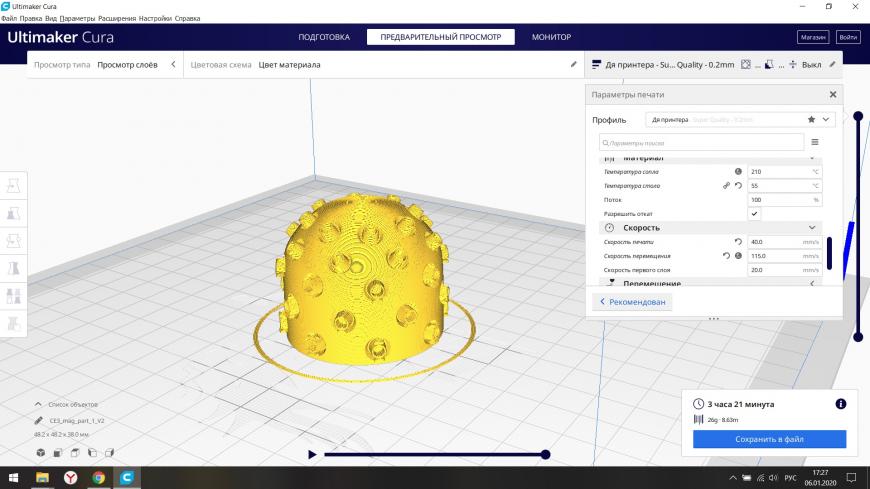This screenshot has height=489, width=870.
Task: Open the Просмотр слоёв view type dropdown
Action: coord(127,64)
